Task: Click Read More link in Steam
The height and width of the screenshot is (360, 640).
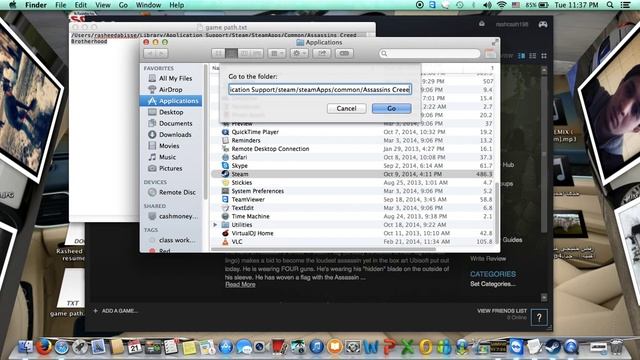Action: pos(240,284)
